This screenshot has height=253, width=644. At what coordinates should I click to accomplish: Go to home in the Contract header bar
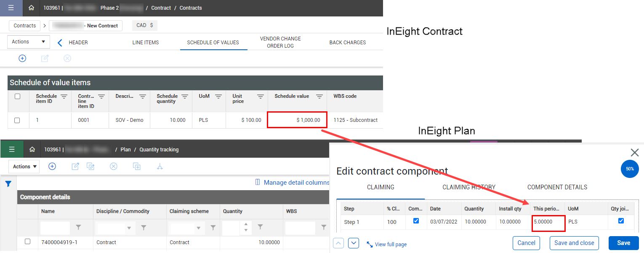(x=31, y=8)
